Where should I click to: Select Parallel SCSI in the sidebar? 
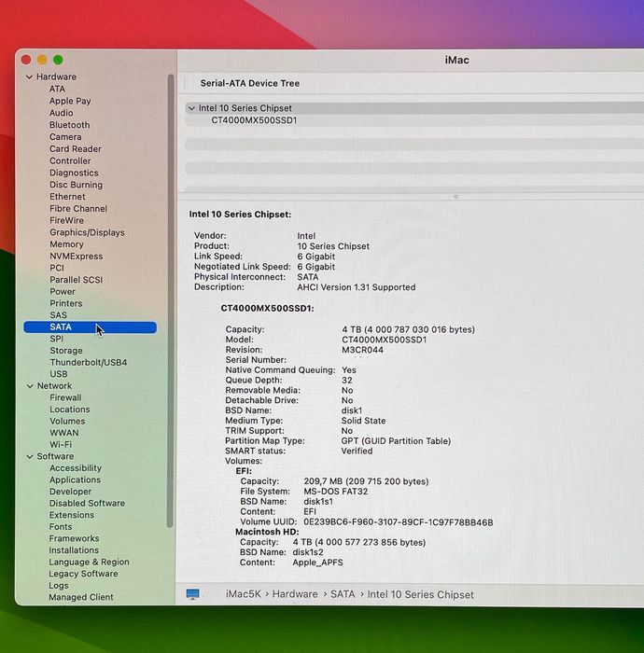[77, 280]
